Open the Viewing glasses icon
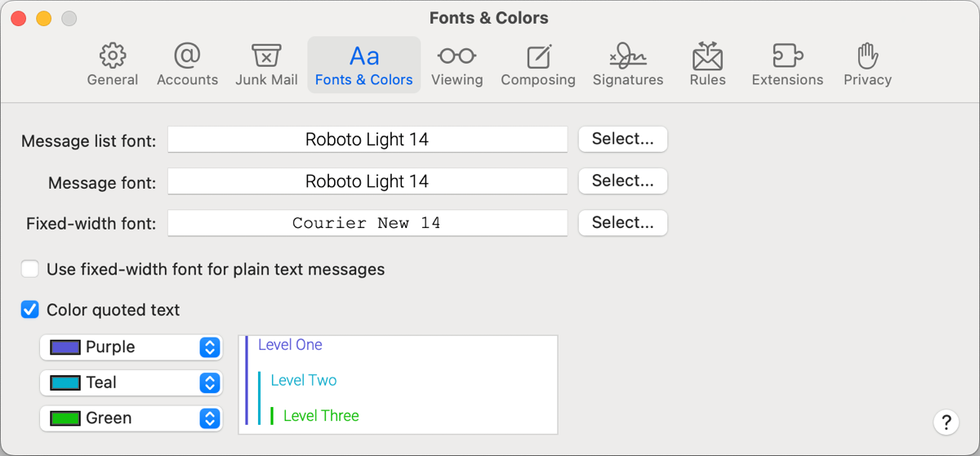The height and width of the screenshot is (456, 980). 457,56
